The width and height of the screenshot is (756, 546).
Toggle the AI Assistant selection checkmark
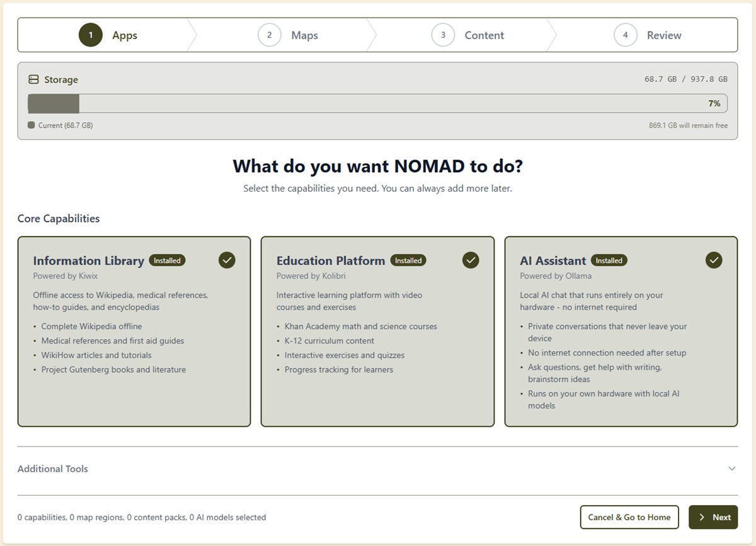click(x=714, y=259)
